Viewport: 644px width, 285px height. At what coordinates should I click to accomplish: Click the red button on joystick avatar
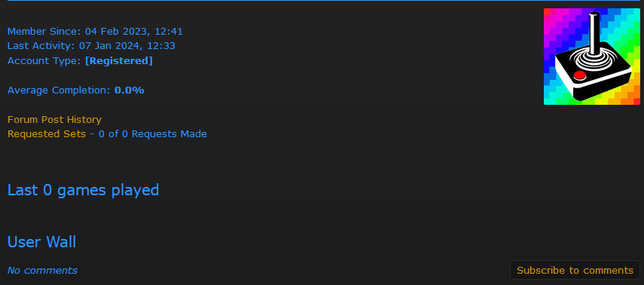[x=579, y=75]
